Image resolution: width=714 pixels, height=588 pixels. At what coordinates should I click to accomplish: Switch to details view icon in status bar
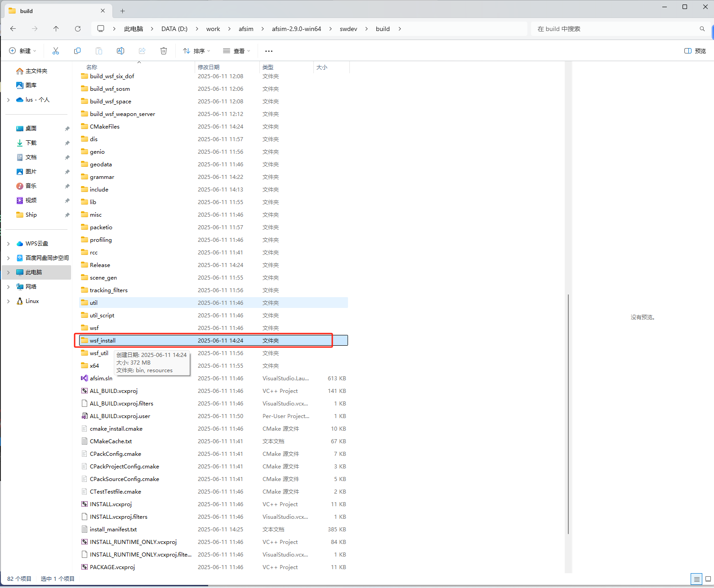[696, 579]
